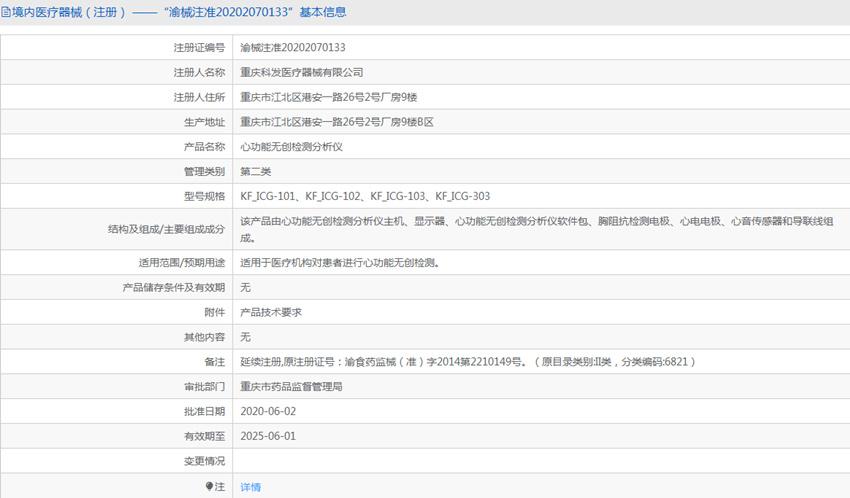Click product name 心功能无创检测分析仪
The image size is (850, 498).
tap(291, 146)
